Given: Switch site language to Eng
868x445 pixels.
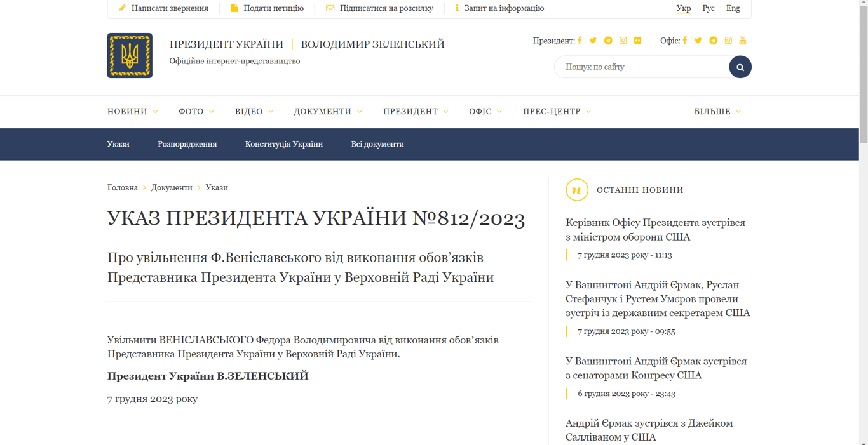Looking at the screenshot, I should coord(733,8).
